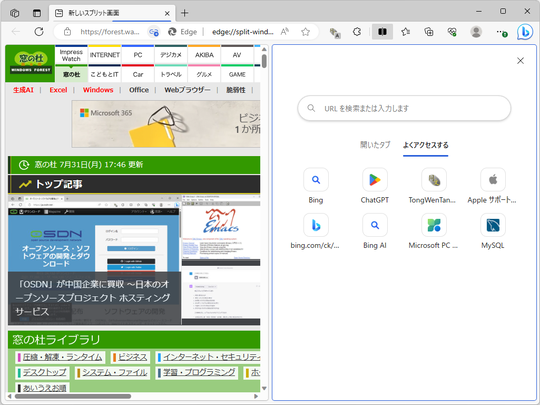Open the AKIBA nav tab
Screen dimensions: 540x405
coord(204,55)
